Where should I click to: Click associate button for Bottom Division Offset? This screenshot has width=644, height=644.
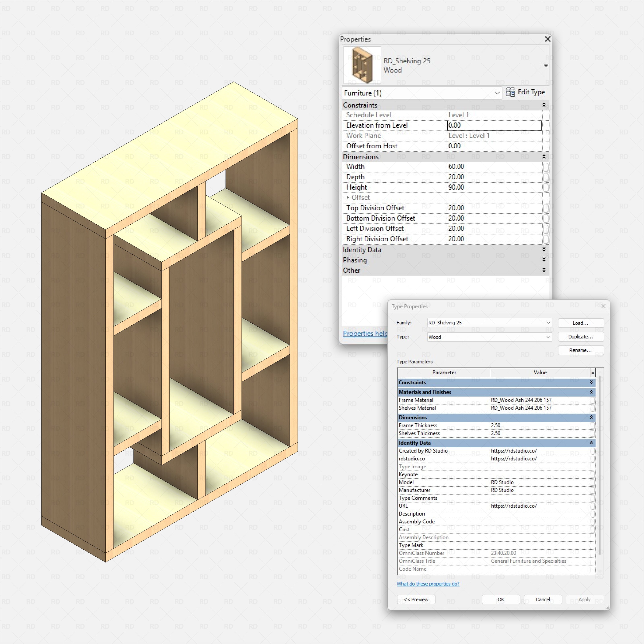pos(545,218)
